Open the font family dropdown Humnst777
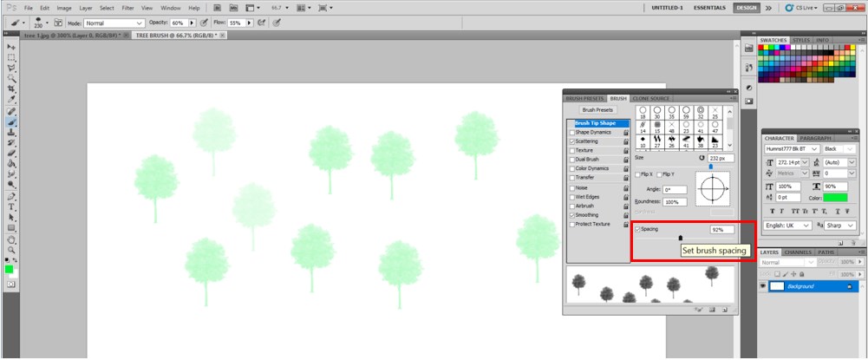868x360 pixels. point(813,148)
